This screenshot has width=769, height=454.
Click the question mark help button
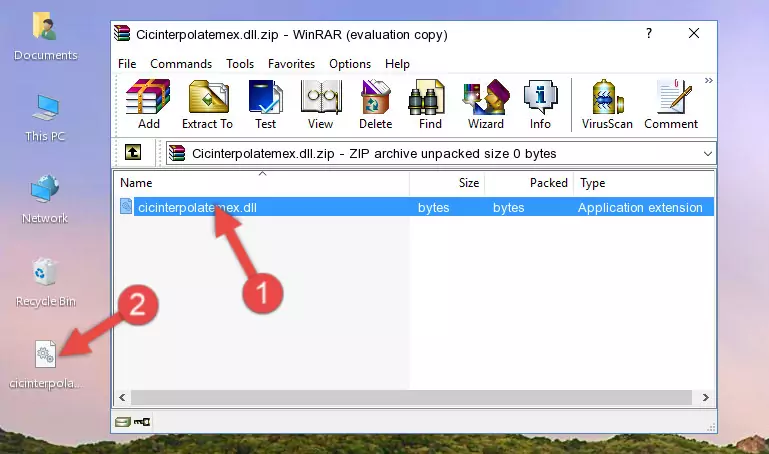point(649,33)
